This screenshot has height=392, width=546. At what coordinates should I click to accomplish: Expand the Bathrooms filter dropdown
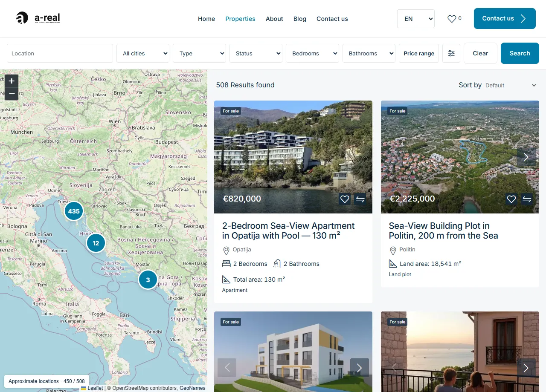369,53
